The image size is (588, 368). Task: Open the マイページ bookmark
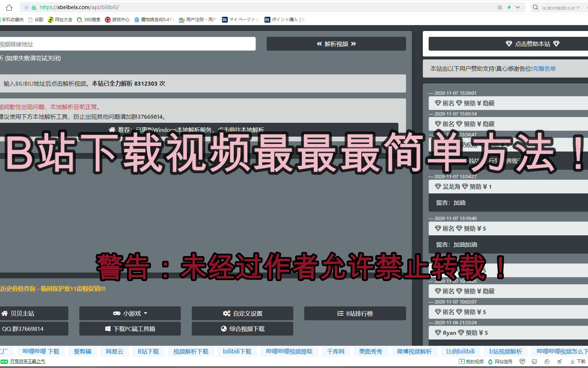pos(241,20)
